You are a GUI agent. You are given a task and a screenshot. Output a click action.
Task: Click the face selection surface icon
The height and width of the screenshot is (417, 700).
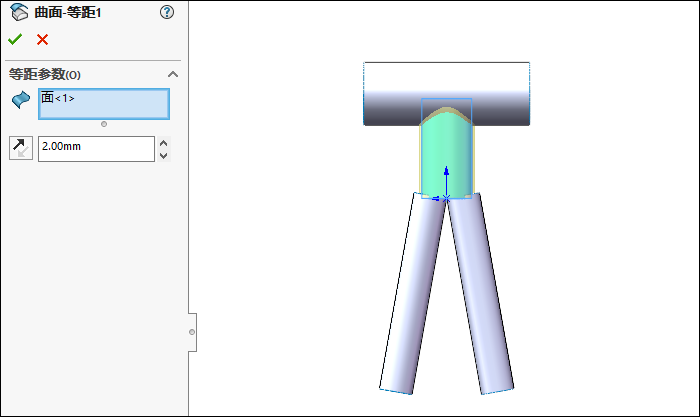21,100
